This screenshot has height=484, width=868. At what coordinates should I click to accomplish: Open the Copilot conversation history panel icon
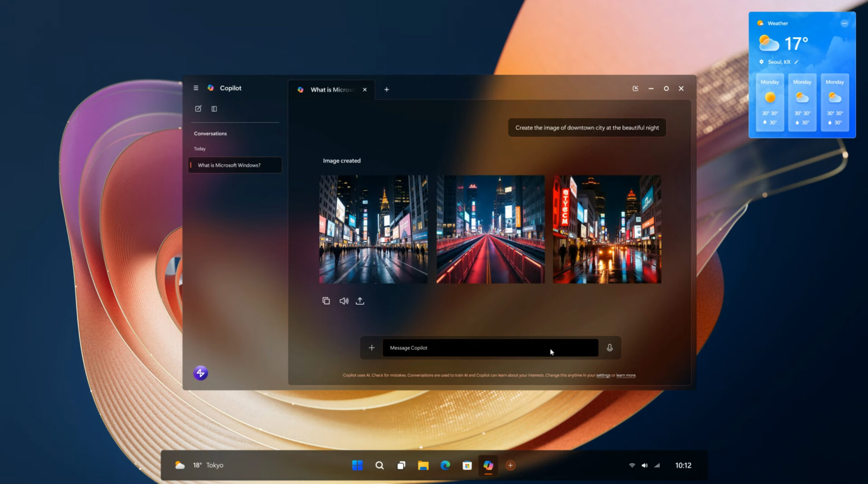point(214,108)
